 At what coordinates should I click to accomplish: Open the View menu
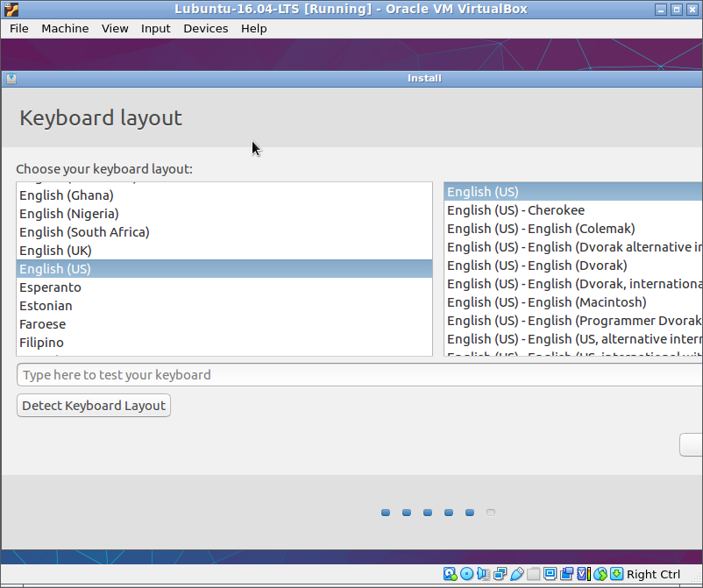tap(115, 29)
